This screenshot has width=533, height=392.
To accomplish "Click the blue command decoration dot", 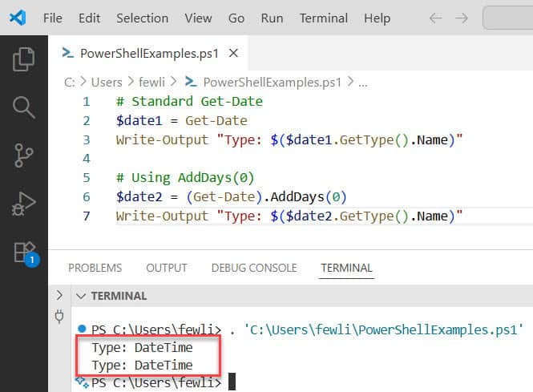I will 82,329.
